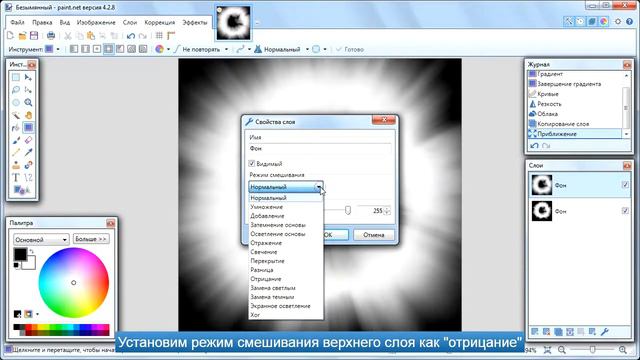Toggle visibility of highlighted top Фон layer
Image resolution: width=640 pixels, height=360 pixels.
[x=625, y=185]
